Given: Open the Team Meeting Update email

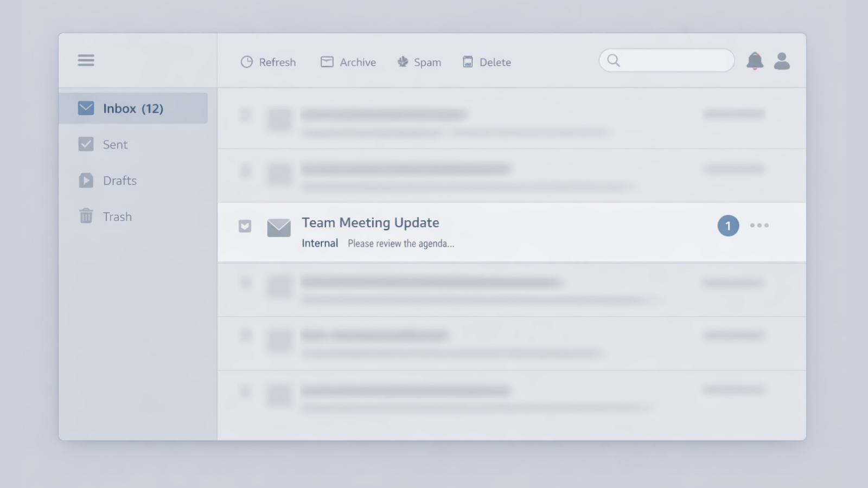Looking at the screenshot, I should (x=371, y=222).
